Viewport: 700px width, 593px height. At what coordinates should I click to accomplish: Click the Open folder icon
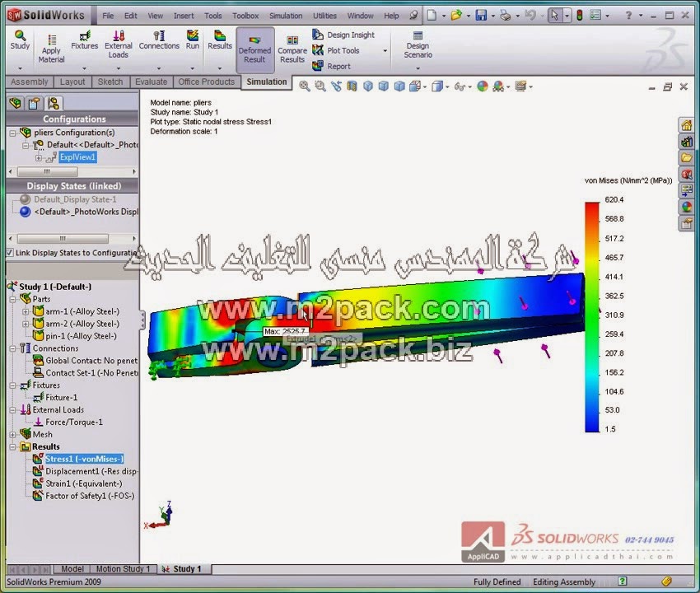click(455, 16)
